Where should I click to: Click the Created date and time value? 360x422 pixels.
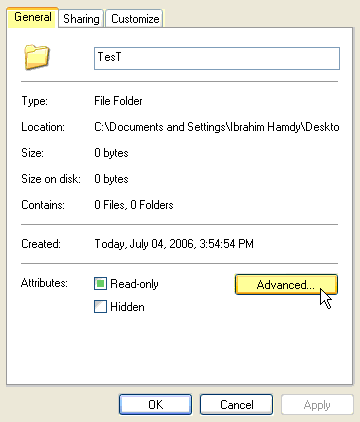[x=174, y=244]
